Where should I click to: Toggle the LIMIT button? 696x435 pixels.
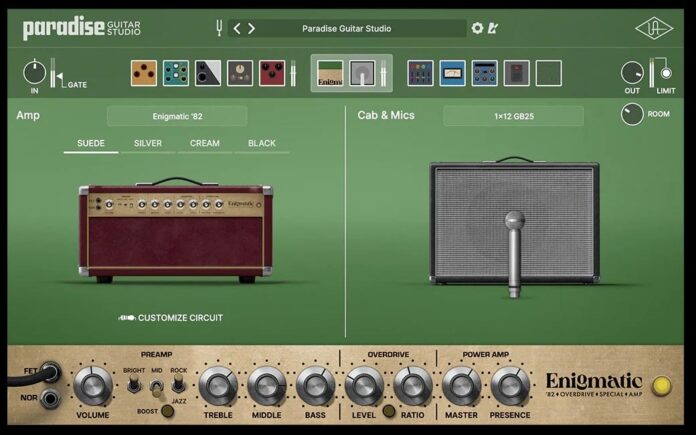666,73
